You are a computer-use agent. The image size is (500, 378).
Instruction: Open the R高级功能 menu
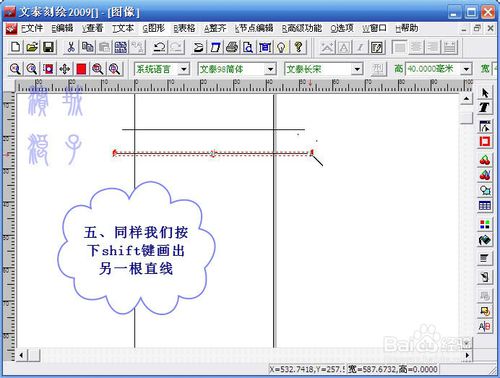coord(302,28)
